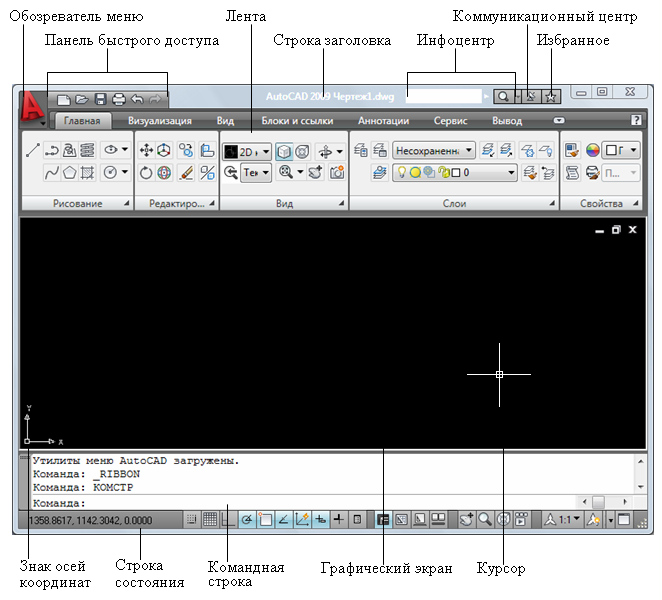Switch to the Вывод ribbon tab
The image size is (662, 600).
(507, 121)
